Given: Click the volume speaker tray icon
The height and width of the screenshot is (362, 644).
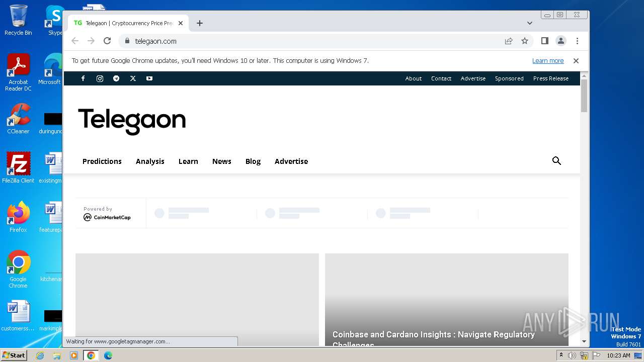Looking at the screenshot, I should (x=572, y=355).
